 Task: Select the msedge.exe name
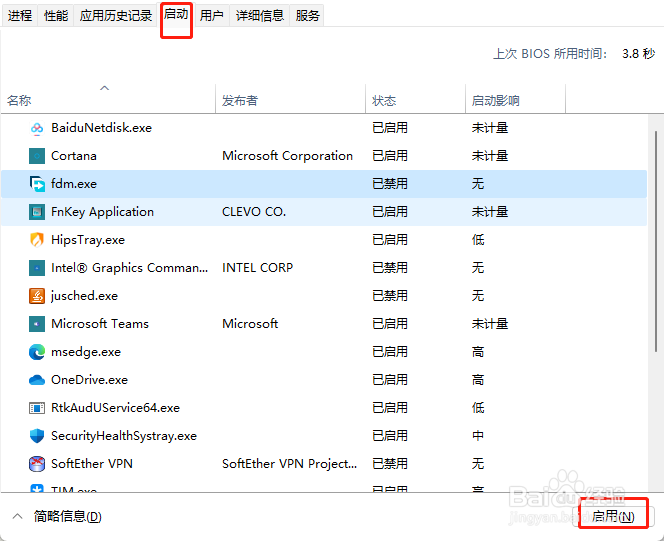(x=86, y=352)
